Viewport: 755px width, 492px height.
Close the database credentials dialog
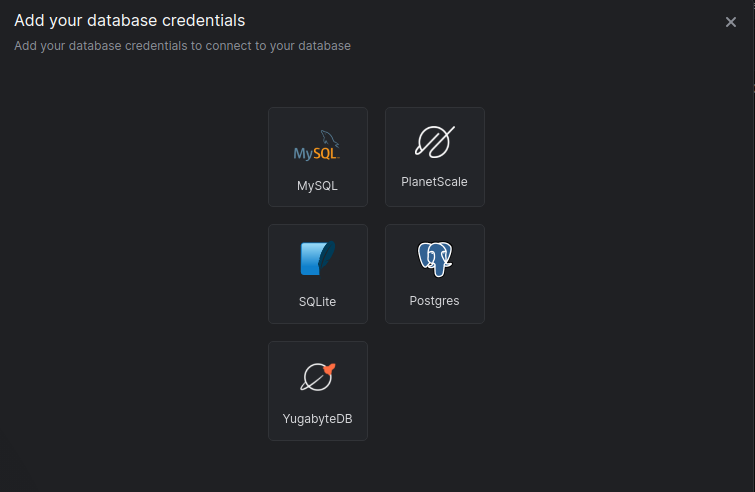point(731,22)
